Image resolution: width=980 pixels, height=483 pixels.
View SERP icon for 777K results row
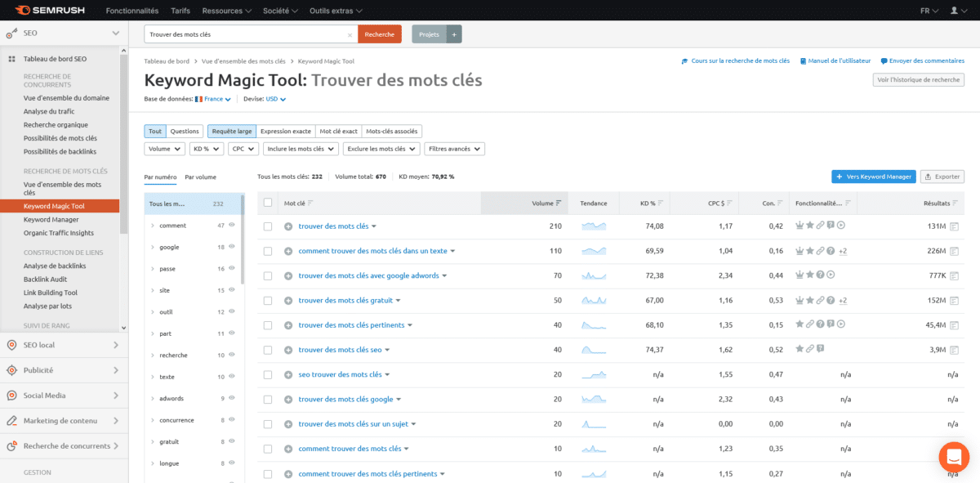(954, 275)
